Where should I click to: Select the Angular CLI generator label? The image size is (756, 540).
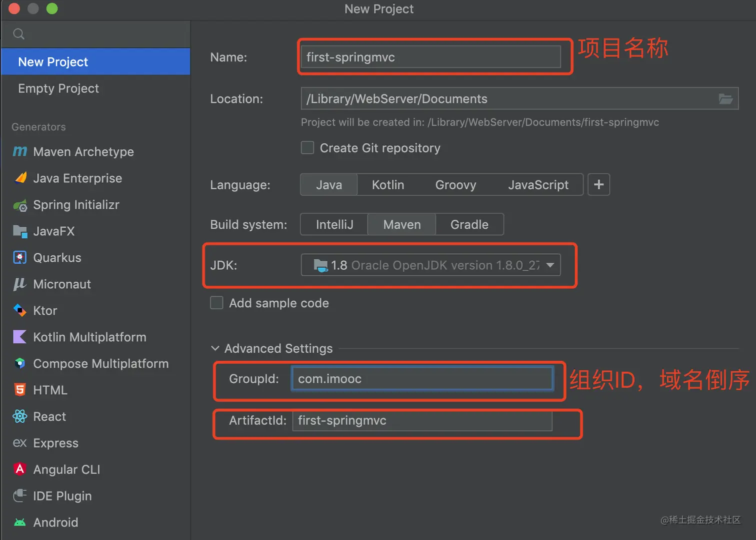[66, 470]
